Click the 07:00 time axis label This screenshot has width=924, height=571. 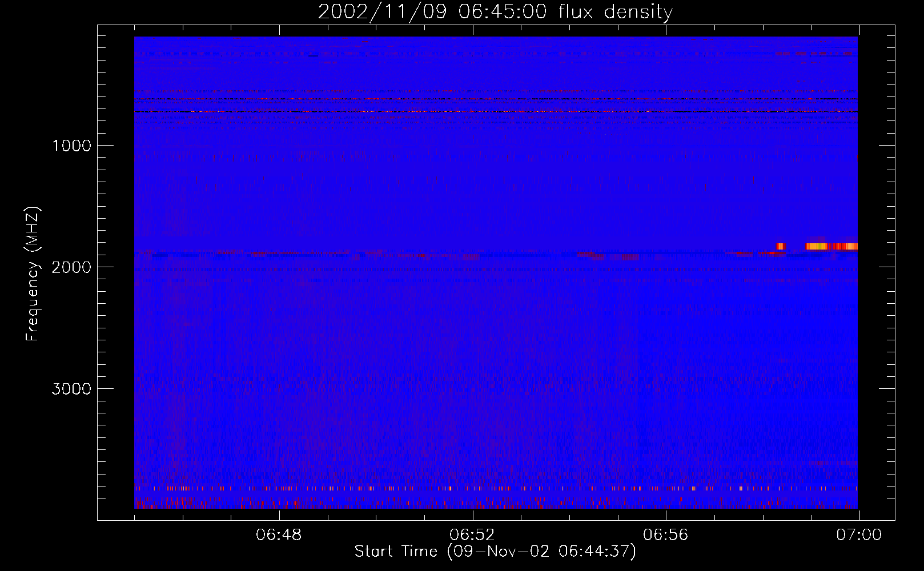859,535
